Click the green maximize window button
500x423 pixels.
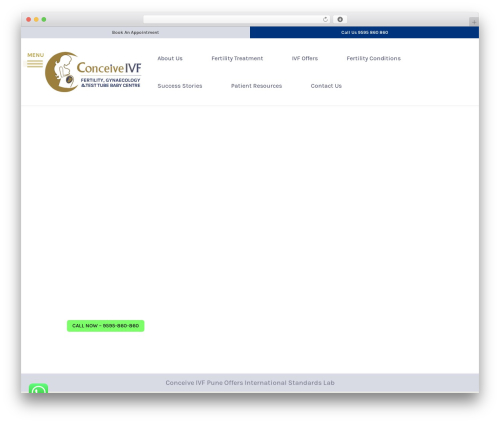(x=44, y=20)
